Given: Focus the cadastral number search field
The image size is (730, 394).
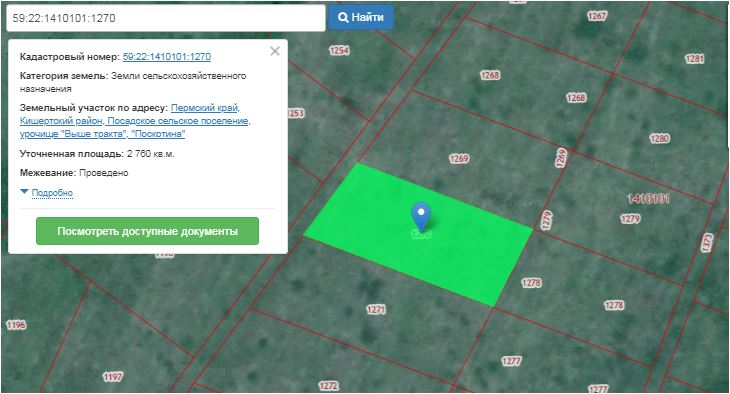Looking at the screenshot, I should click(166, 18).
